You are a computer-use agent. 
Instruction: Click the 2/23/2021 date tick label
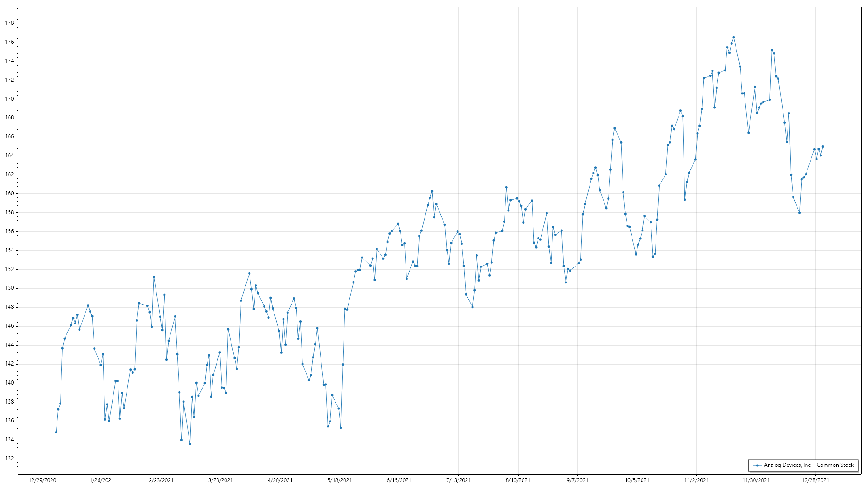click(161, 480)
